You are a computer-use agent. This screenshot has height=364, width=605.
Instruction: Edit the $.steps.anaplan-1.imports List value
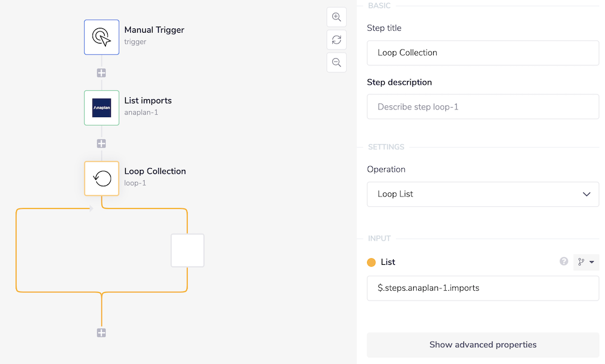[483, 288]
